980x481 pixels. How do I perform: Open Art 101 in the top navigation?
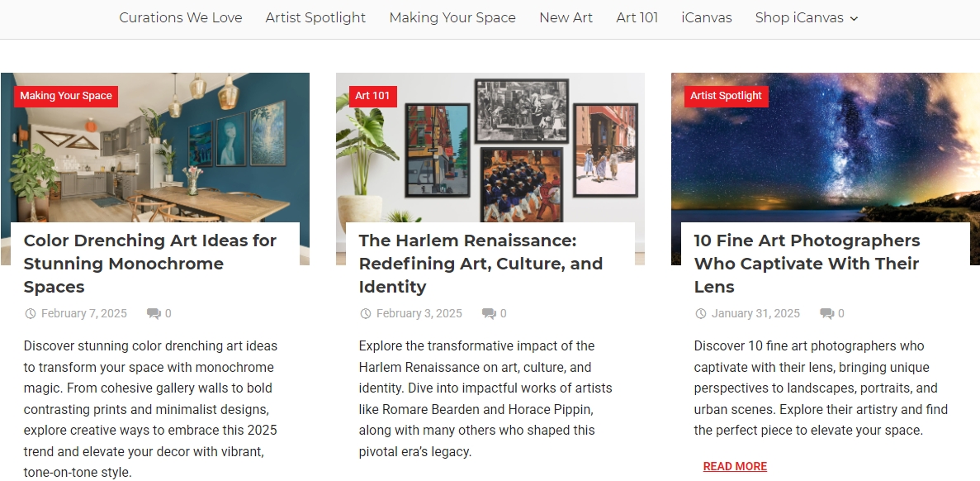(x=637, y=17)
